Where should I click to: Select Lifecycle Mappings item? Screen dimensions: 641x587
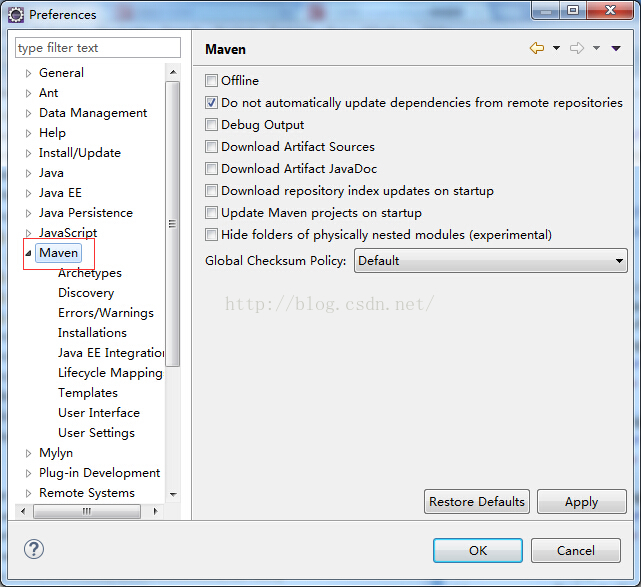[x=110, y=373]
